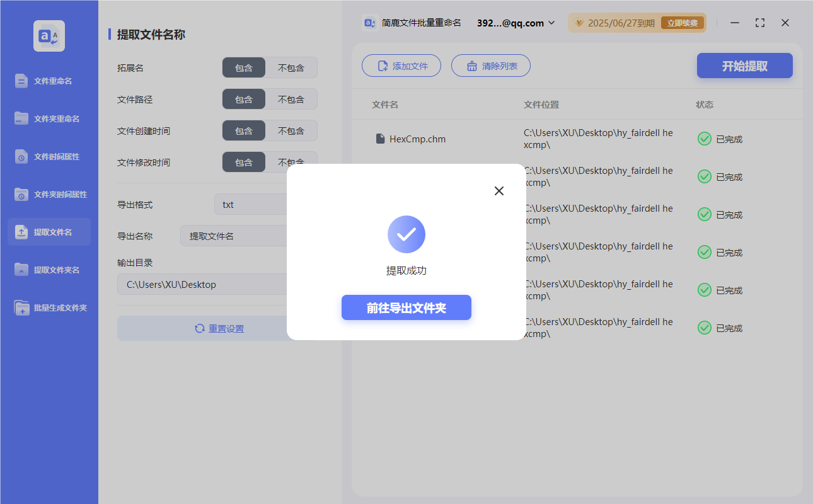813x504 pixels.
Task: Select the 文件夹重命名 folder rename icon
Action: (x=22, y=118)
